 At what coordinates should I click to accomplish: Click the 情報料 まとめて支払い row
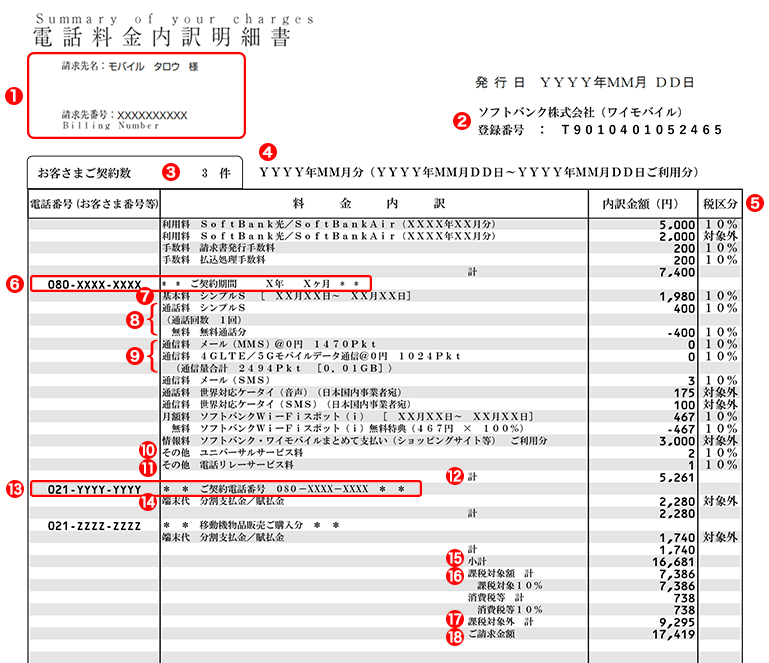[x=355, y=440]
